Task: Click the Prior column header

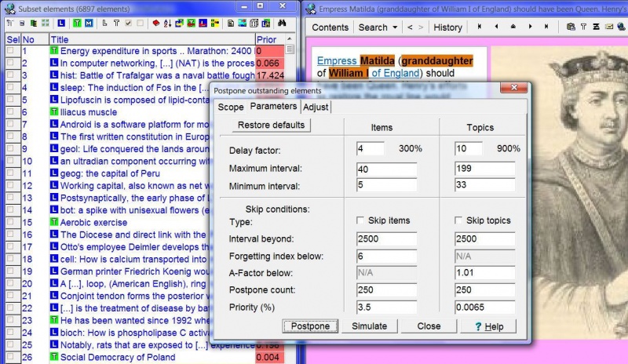Action: tap(269, 39)
